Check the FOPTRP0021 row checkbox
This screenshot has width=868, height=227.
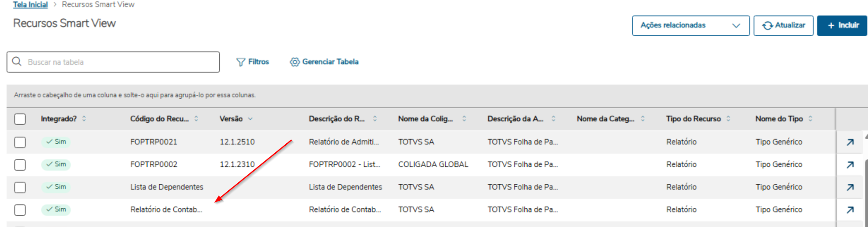coord(20,142)
